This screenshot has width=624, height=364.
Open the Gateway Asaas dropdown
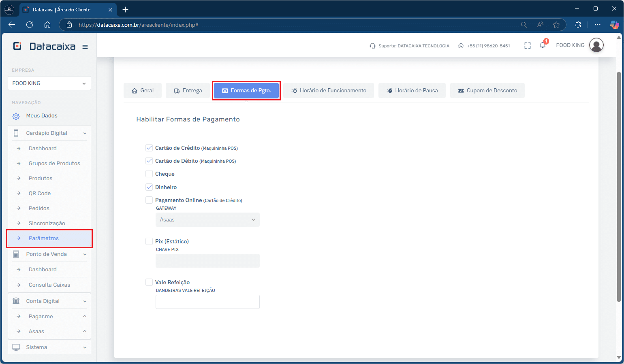[207, 220]
